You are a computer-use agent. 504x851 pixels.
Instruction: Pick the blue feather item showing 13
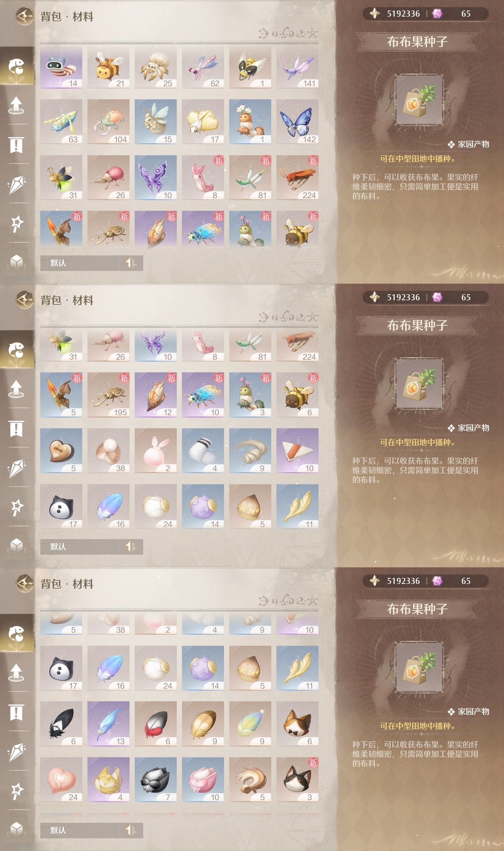pos(108,724)
